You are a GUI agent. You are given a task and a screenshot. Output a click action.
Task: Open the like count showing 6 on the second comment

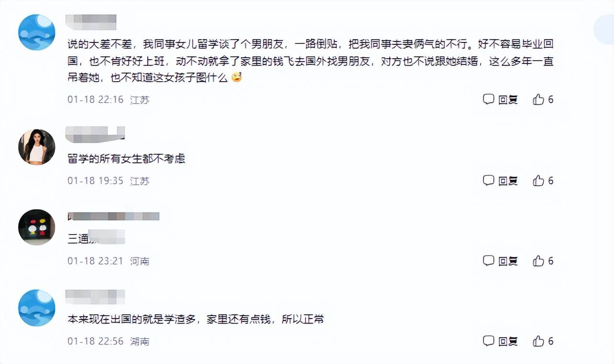(x=551, y=181)
